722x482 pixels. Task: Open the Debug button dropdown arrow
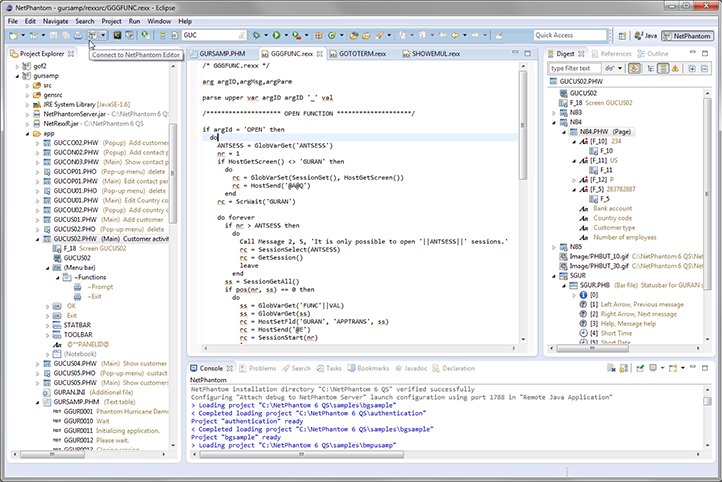(x=266, y=35)
